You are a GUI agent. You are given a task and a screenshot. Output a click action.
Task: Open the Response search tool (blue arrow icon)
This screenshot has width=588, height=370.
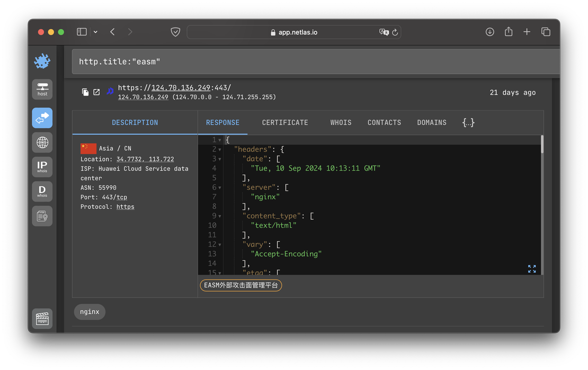pyautogui.click(x=42, y=118)
